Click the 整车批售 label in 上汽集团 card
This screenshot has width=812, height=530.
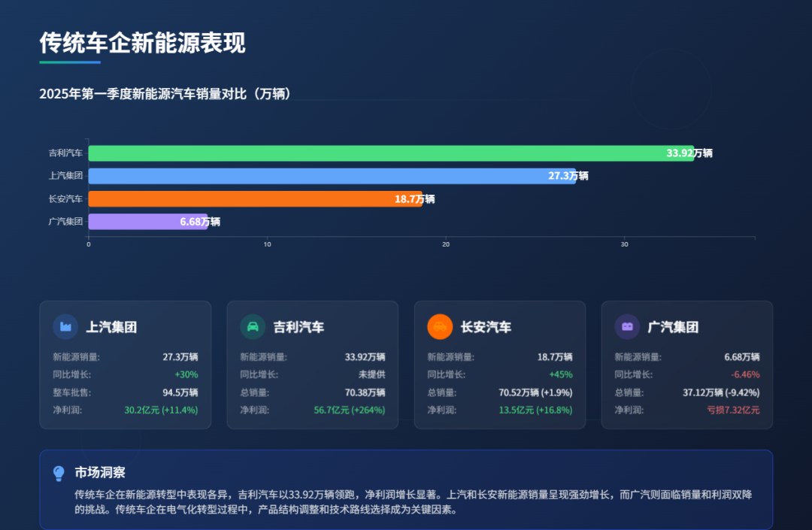coord(72,393)
